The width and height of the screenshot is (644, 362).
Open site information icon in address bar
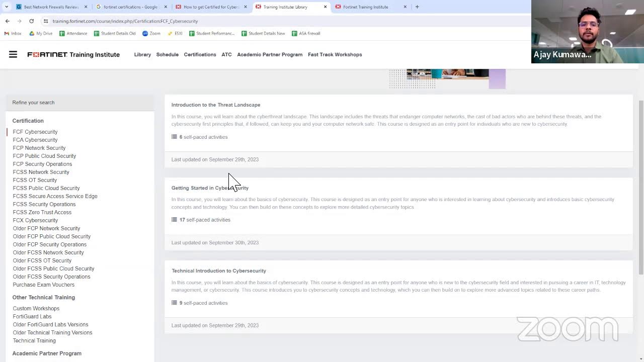46,21
